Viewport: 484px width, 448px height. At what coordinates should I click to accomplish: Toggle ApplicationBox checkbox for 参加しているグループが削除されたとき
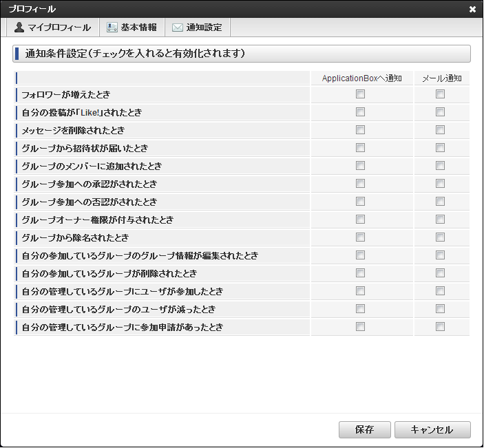pyautogui.click(x=360, y=273)
